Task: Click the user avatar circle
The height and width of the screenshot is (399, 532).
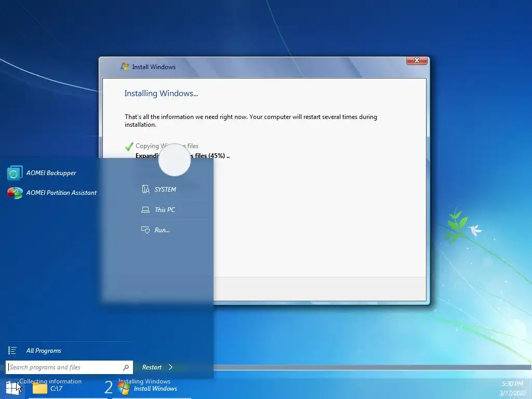Action: coord(175,160)
